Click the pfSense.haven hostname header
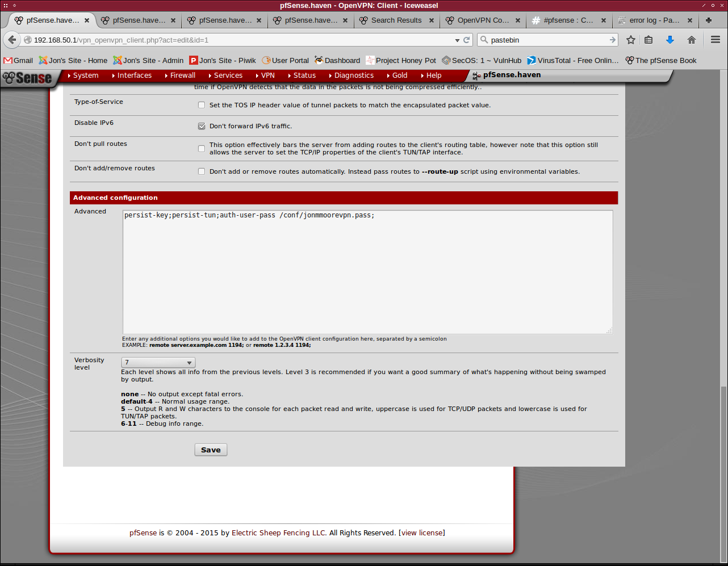This screenshot has height=566, width=728. tap(512, 75)
